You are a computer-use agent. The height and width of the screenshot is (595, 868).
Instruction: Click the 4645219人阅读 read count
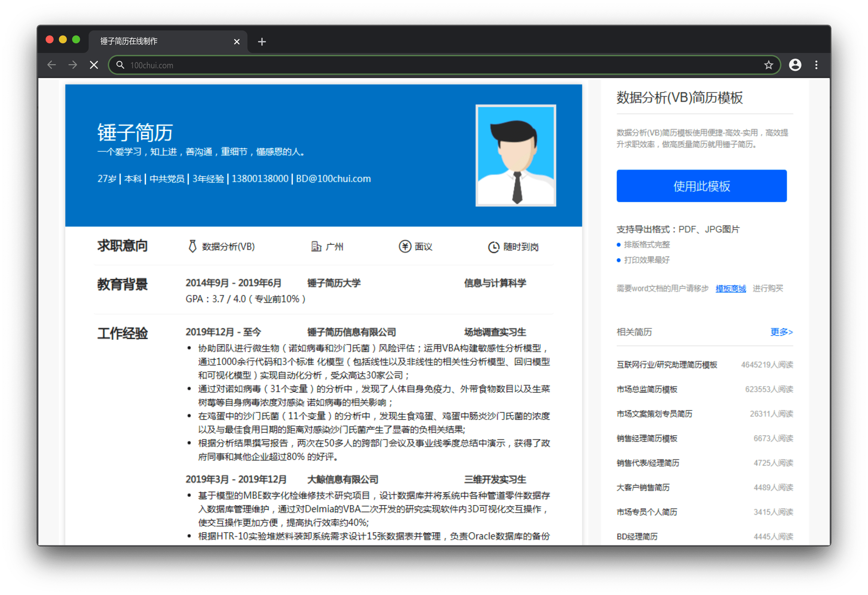click(x=767, y=365)
